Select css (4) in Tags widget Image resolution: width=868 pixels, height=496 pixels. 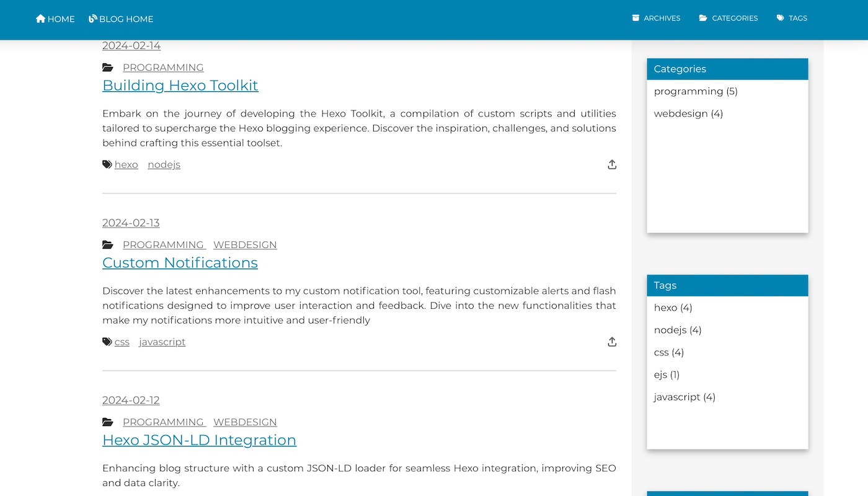point(668,352)
